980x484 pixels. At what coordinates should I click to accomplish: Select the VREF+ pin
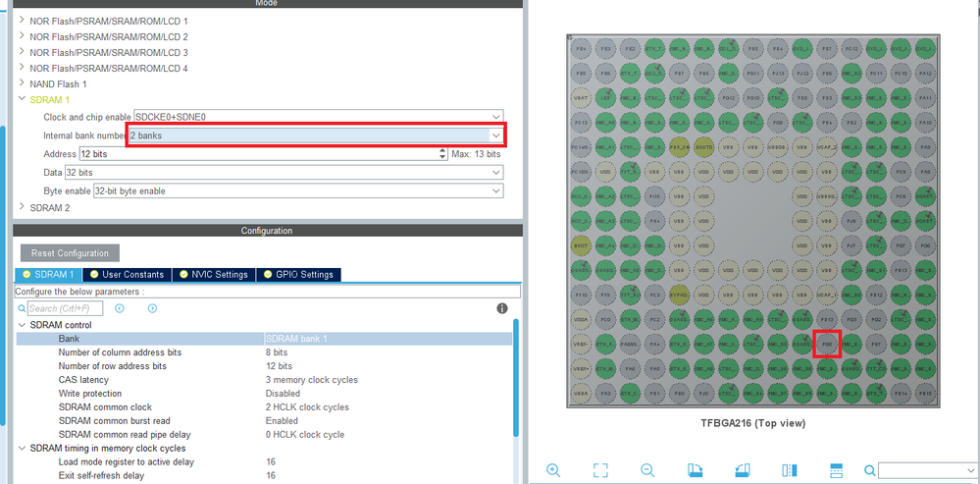[x=581, y=368]
